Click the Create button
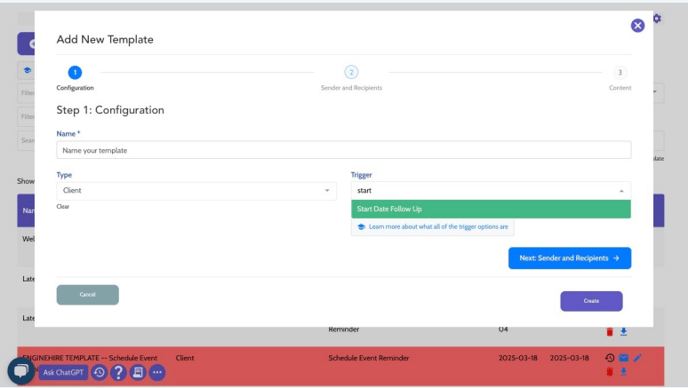The width and height of the screenshot is (688, 388). tap(591, 301)
